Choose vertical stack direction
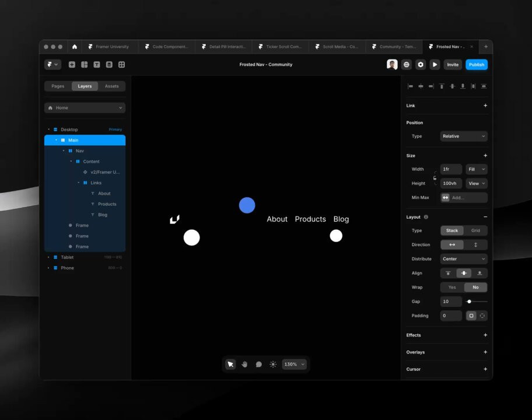This screenshot has width=532, height=420. pyautogui.click(x=475, y=245)
